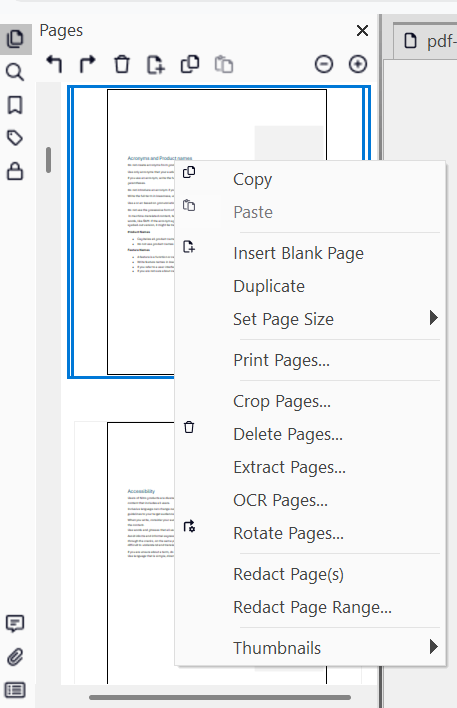
Task: Expand the Thumbnails submenu
Action: pos(310,648)
